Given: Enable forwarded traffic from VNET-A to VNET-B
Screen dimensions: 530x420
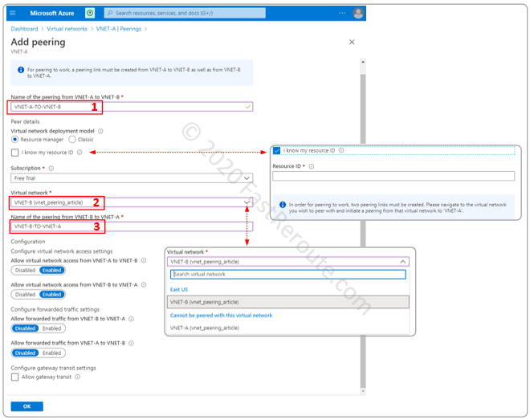Looking at the screenshot, I should pos(52,353).
